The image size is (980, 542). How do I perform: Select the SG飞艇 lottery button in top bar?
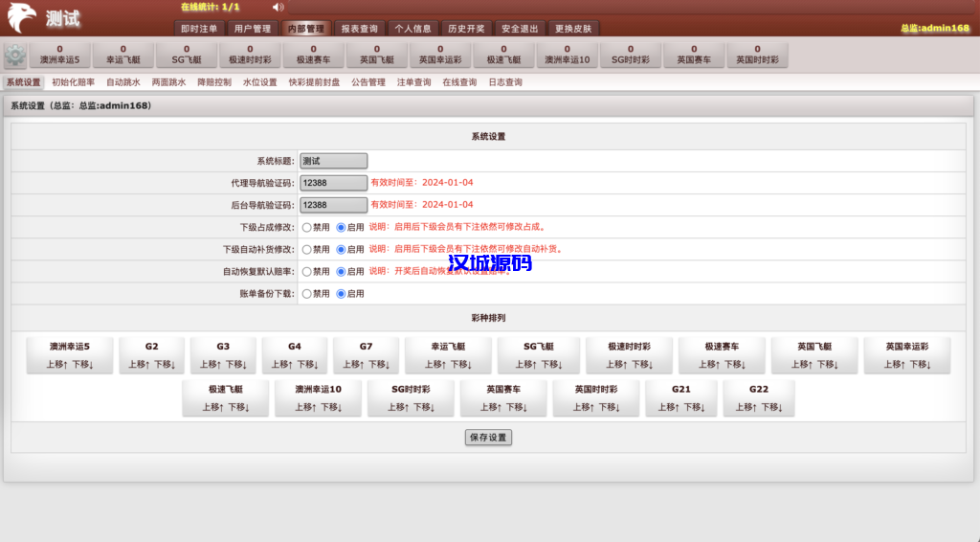pos(187,55)
